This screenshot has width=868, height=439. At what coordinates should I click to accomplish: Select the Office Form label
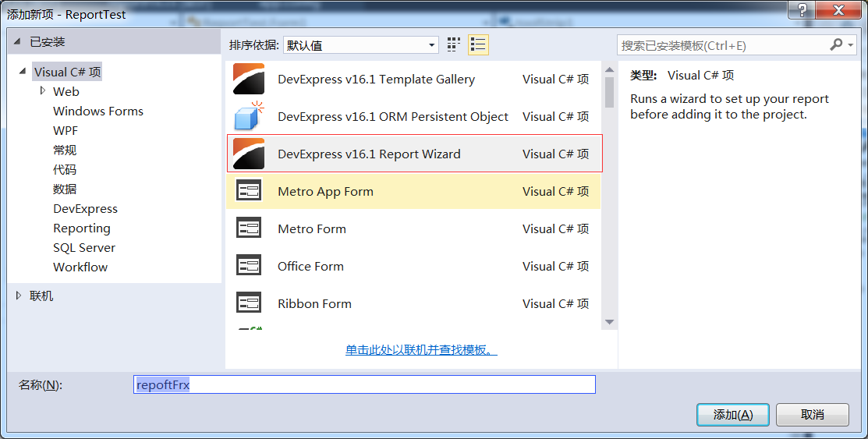click(x=310, y=266)
